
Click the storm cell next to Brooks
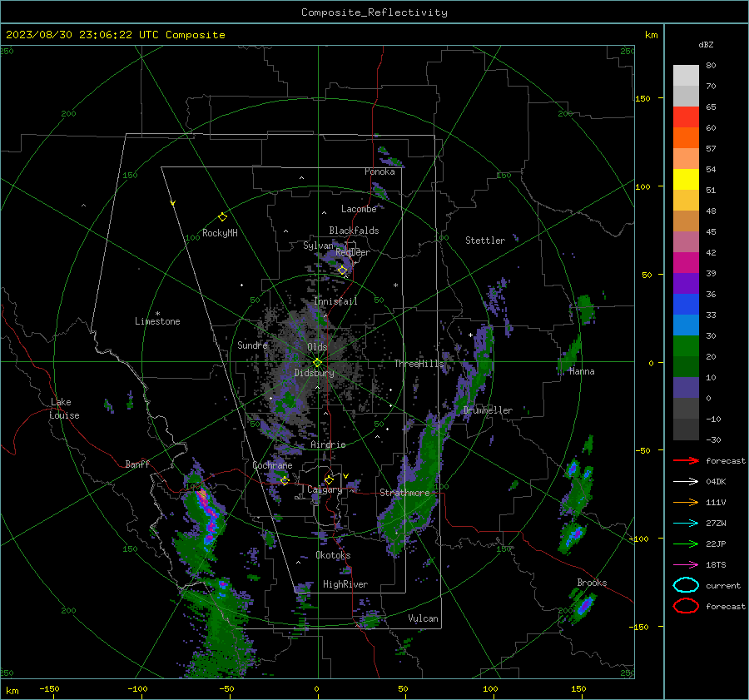click(583, 606)
